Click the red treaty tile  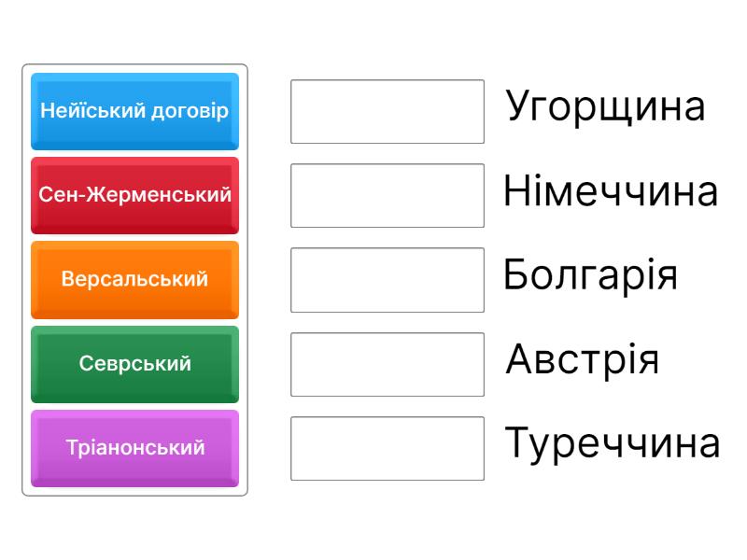[134, 195]
